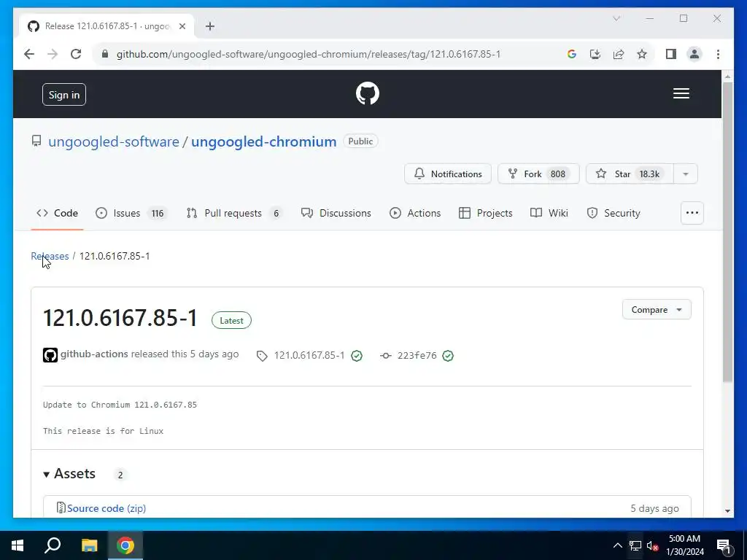The height and width of the screenshot is (560, 747).
Task: Open the Discussions tab
Action: click(x=336, y=214)
